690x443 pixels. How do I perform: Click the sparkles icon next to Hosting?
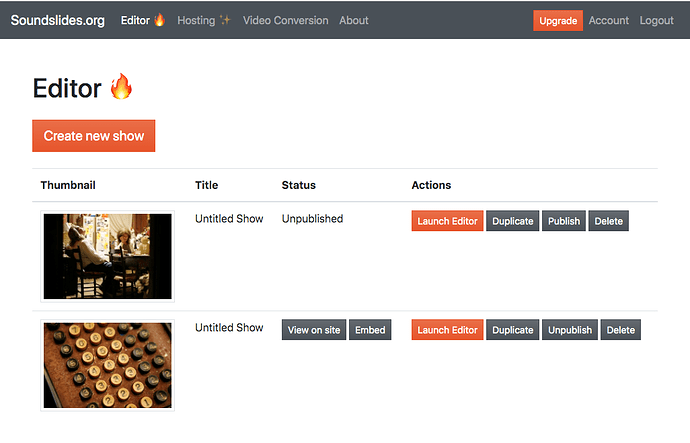(225, 20)
